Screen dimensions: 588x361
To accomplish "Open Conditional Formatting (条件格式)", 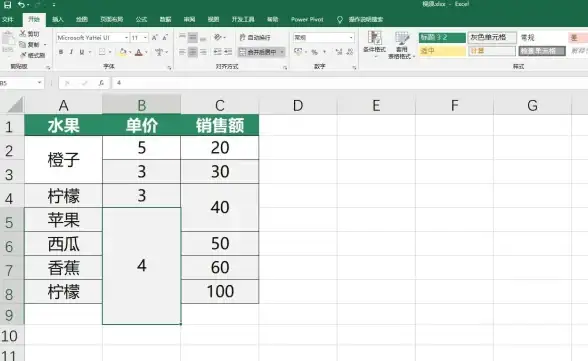I will point(374,45).
